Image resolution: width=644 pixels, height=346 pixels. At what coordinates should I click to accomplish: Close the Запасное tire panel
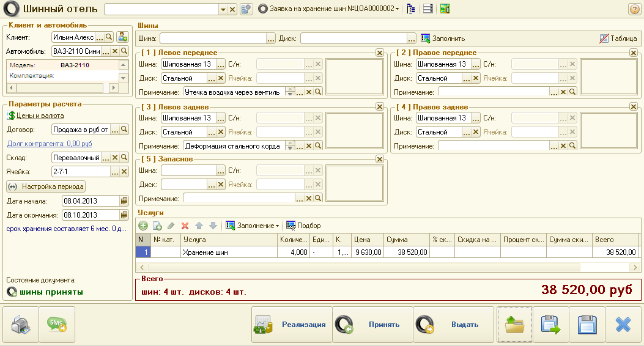tap(380, 159)
